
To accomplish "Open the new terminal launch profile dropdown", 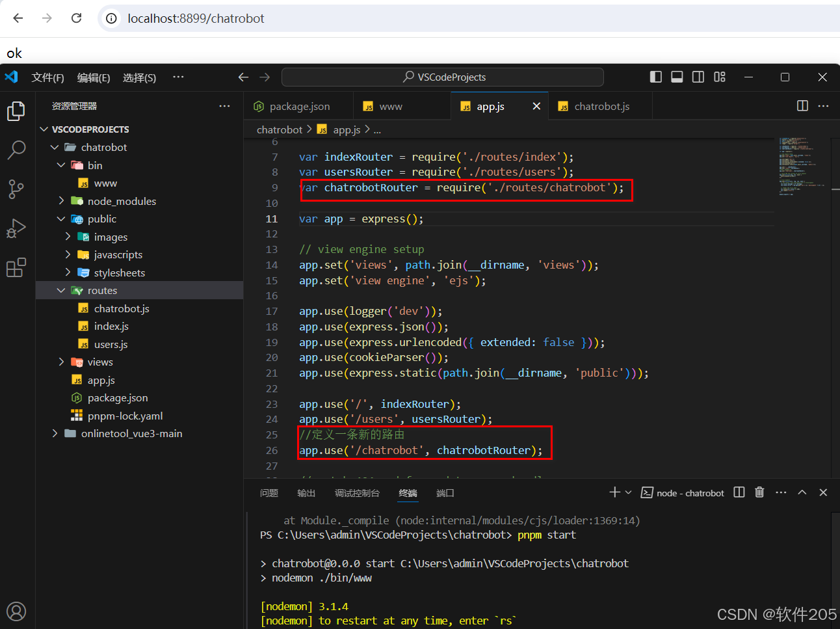I will (628, 492).
